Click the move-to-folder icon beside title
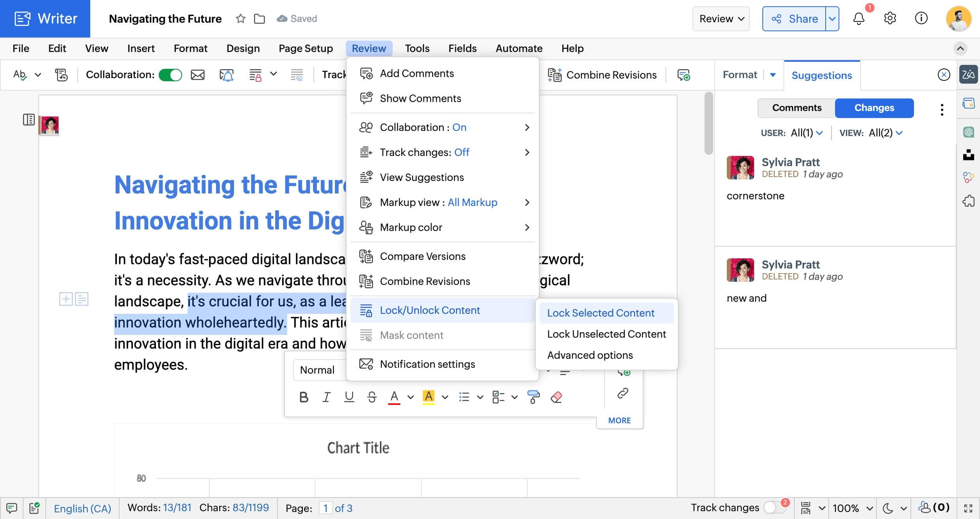 tap(259, 18)
